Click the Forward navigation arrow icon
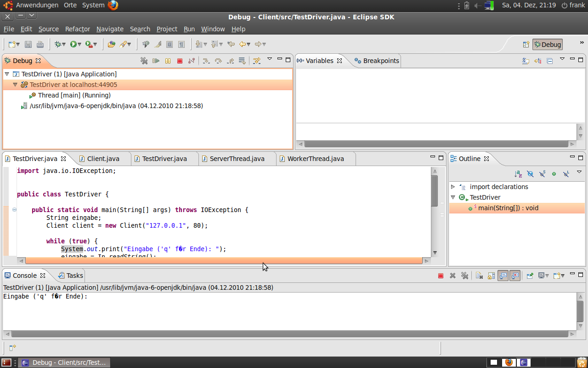Screen dimensions: 588x368 pos(258,44)
